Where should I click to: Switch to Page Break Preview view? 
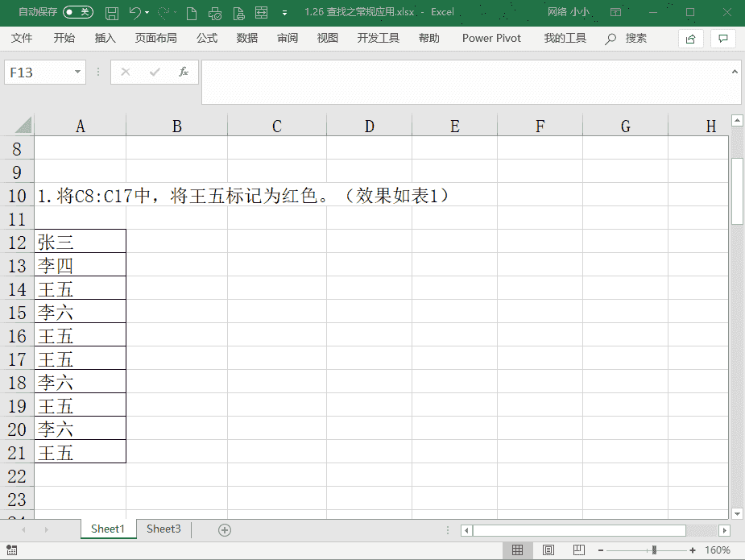[578, 550]
